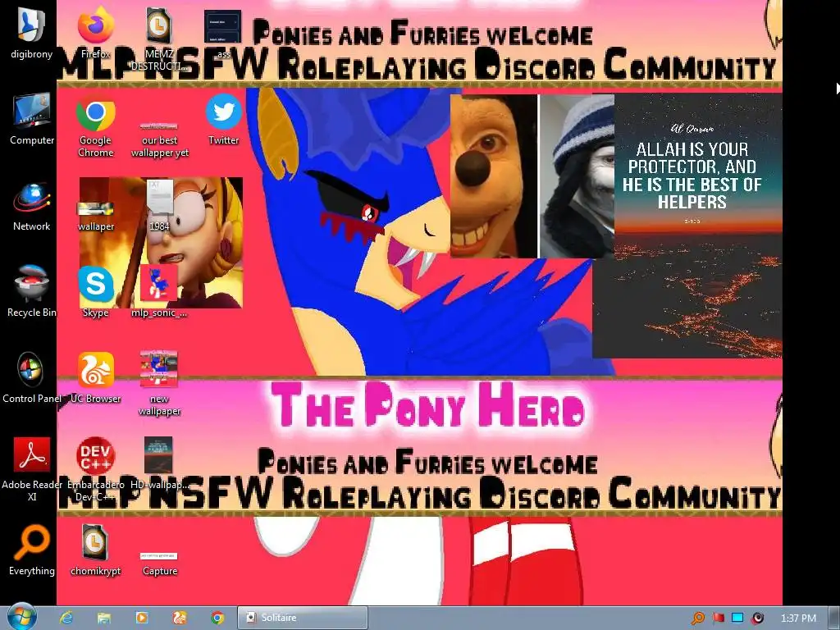Open Windows Media Player from taskbar
The image size is (840, 630).
142,618
